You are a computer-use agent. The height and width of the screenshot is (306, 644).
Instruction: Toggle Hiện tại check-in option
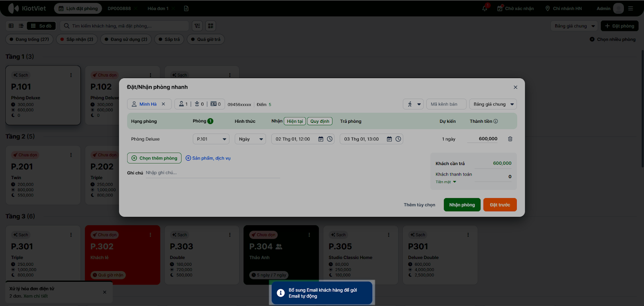tap(295, 121)
